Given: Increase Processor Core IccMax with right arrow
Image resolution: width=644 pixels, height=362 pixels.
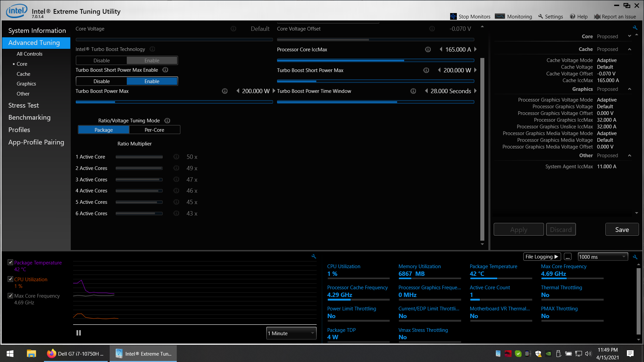Looking at the screenshot, I should [475, 49].
